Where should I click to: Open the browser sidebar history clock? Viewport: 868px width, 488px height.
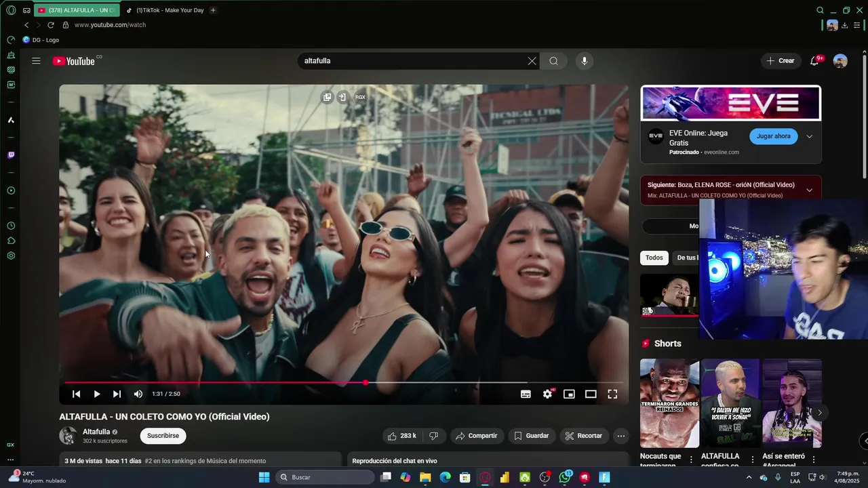[11, 226]
